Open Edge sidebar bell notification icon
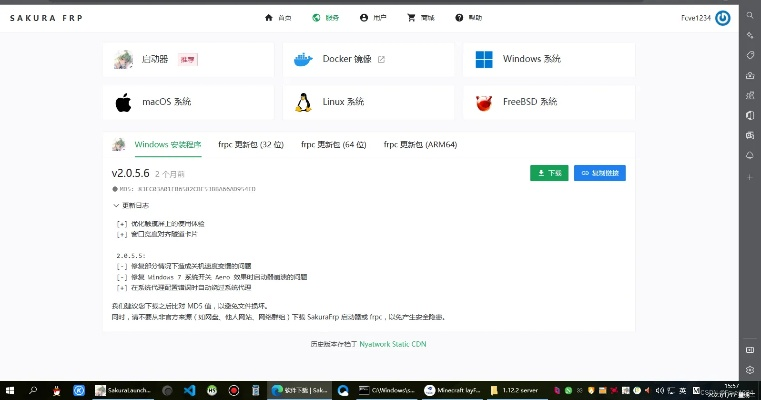Screen dimensions: 761x400 pyautogui.click(x=750, y=155)
